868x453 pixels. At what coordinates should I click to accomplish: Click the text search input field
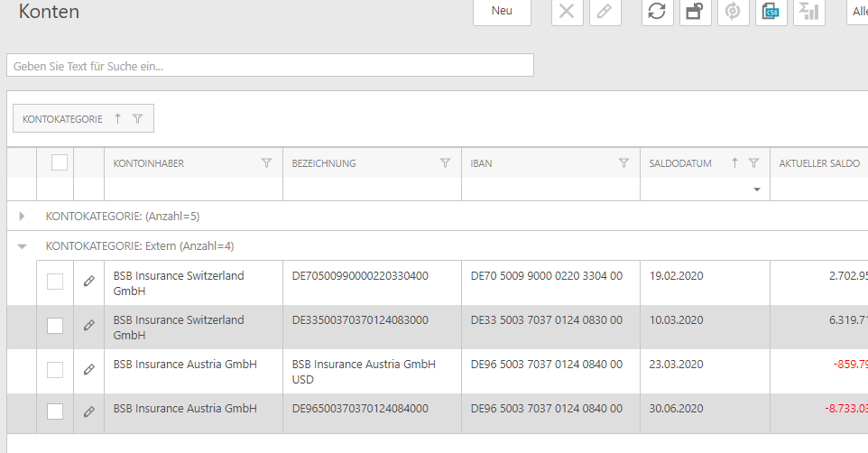(270, 66)
